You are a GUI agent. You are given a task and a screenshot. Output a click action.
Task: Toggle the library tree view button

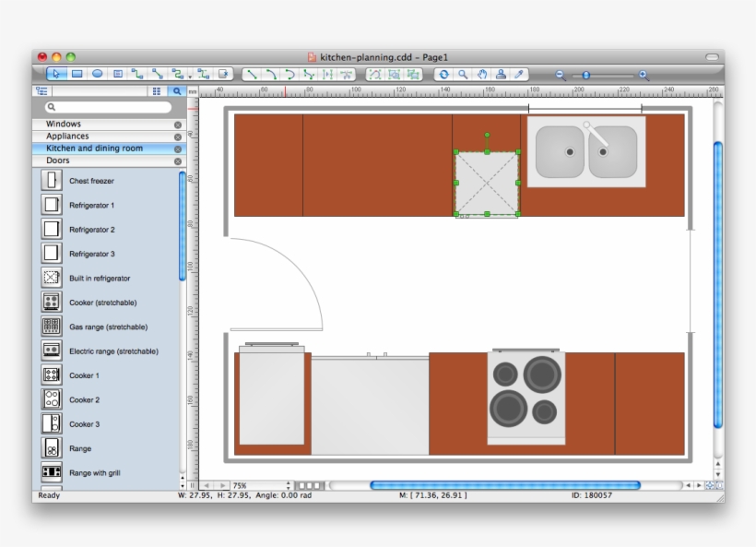[x=41, y=91]
